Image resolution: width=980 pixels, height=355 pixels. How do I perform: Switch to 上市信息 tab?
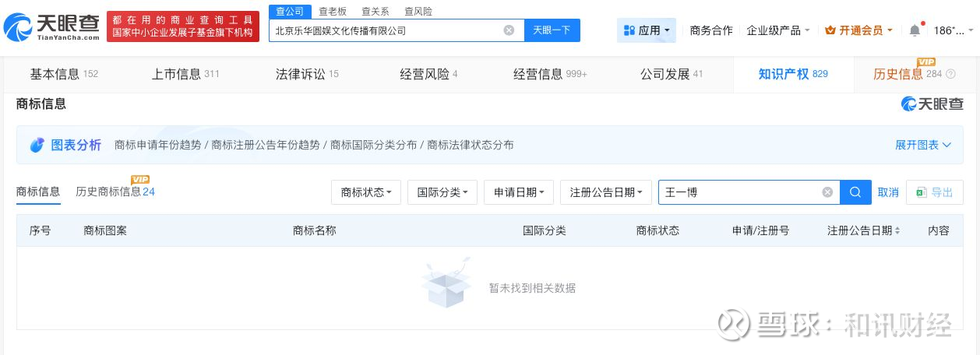point(185,74)
